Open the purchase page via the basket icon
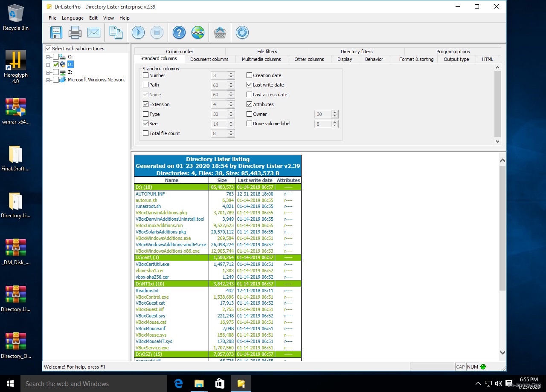 (220, 32)
